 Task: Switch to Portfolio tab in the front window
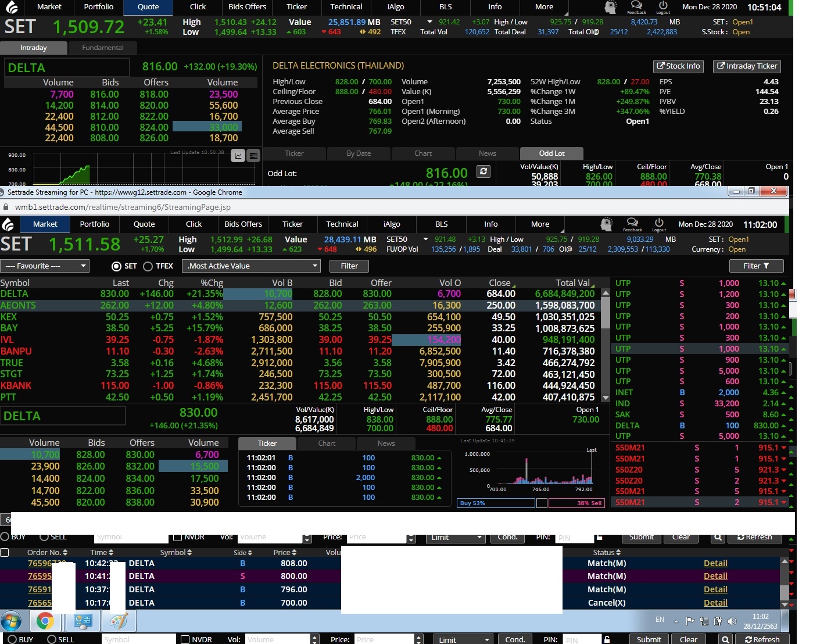[x=95, y=224]
